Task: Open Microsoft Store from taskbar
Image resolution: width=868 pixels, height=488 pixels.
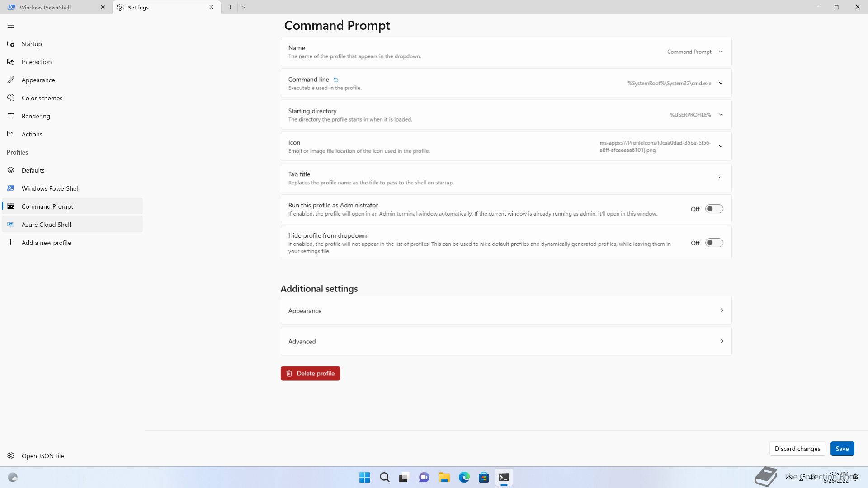Action: point(484,478)
